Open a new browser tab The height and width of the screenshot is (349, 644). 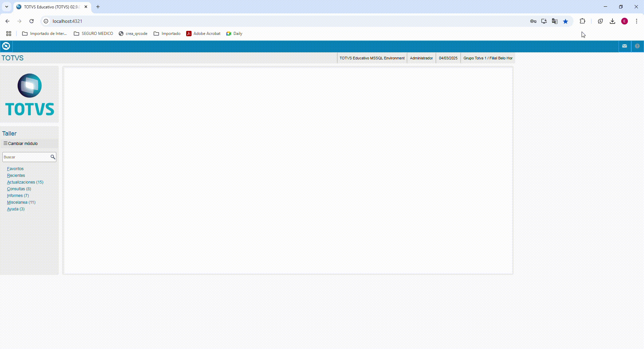pyautogui.click(x=98, y=7)
